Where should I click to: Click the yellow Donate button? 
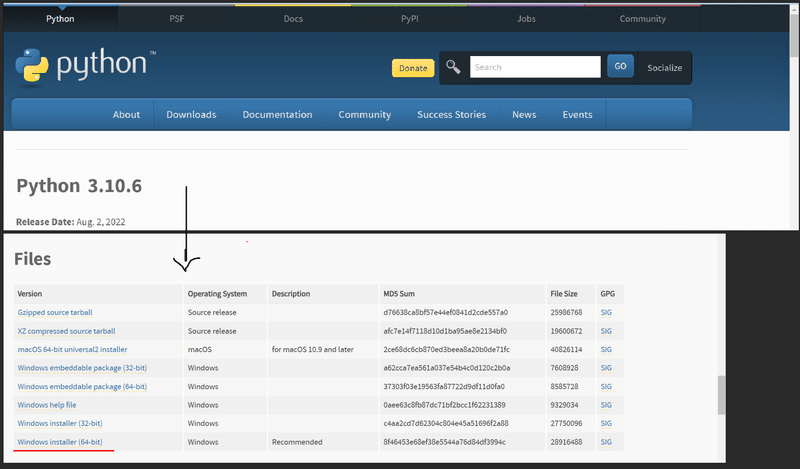pos(413,68)
